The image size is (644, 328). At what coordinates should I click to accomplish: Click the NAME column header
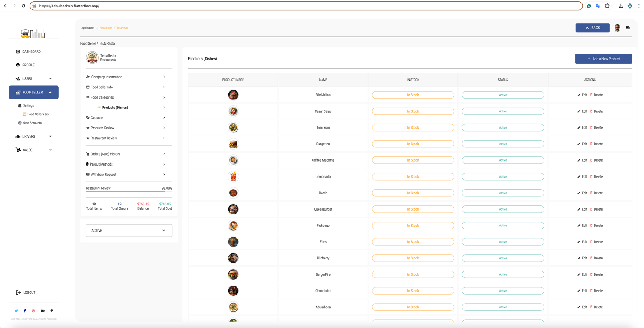pyautogui.click(x=323, y=80)
